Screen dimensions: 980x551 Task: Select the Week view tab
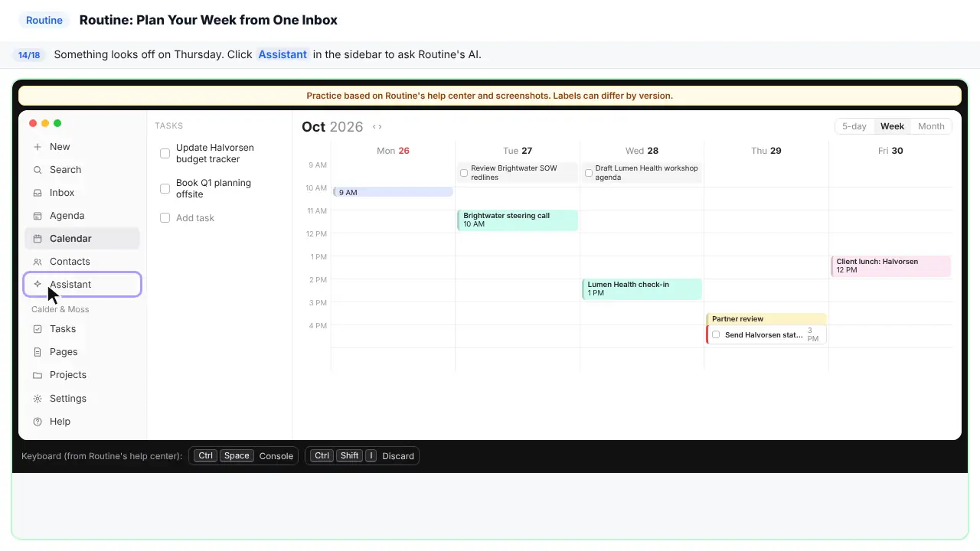892,126
